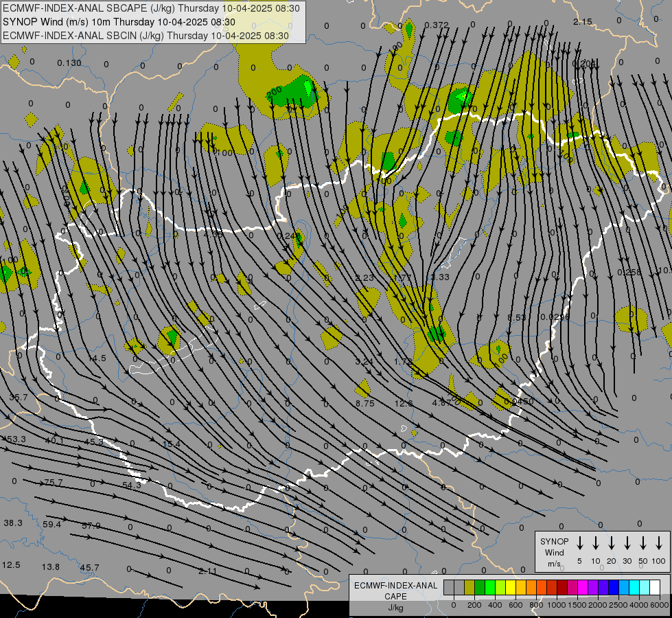Click the SYNOP Wind 10m title line
Screen dimensions: 672x618
click(x=119, y=22)
